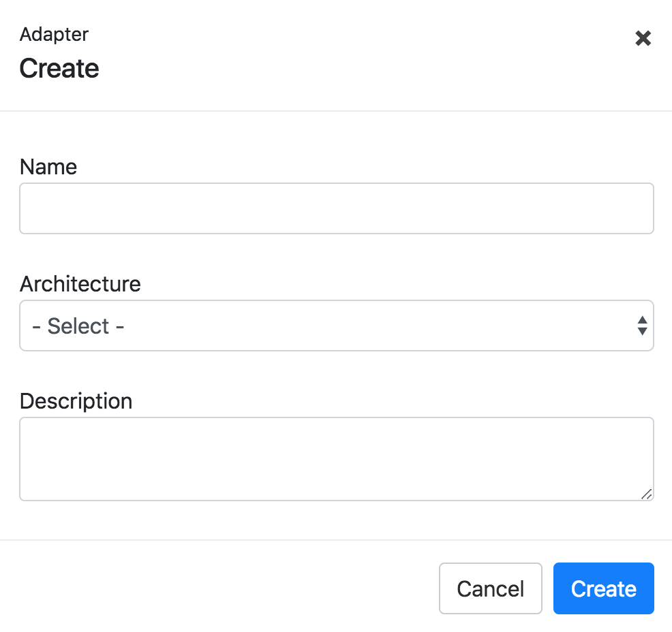Screen dimensions: 672x632
Task: Close the Adapter Create dialog with X
Action: (x=643, y=38)
